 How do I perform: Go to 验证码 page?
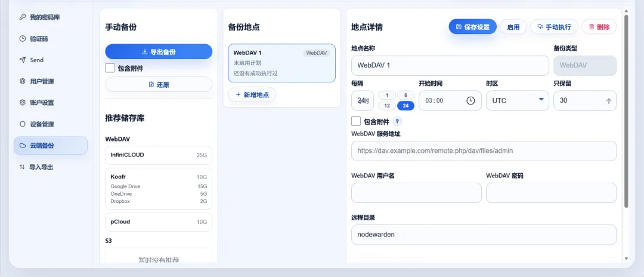point(51,39)
